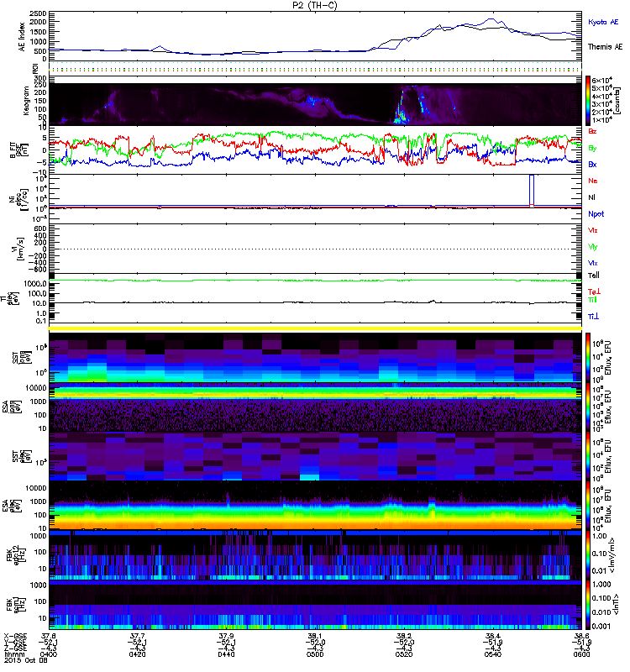Click the Keogram counts colorbar
The width and height of the screenshot is (630, 672).
click(x=588, y=100)
